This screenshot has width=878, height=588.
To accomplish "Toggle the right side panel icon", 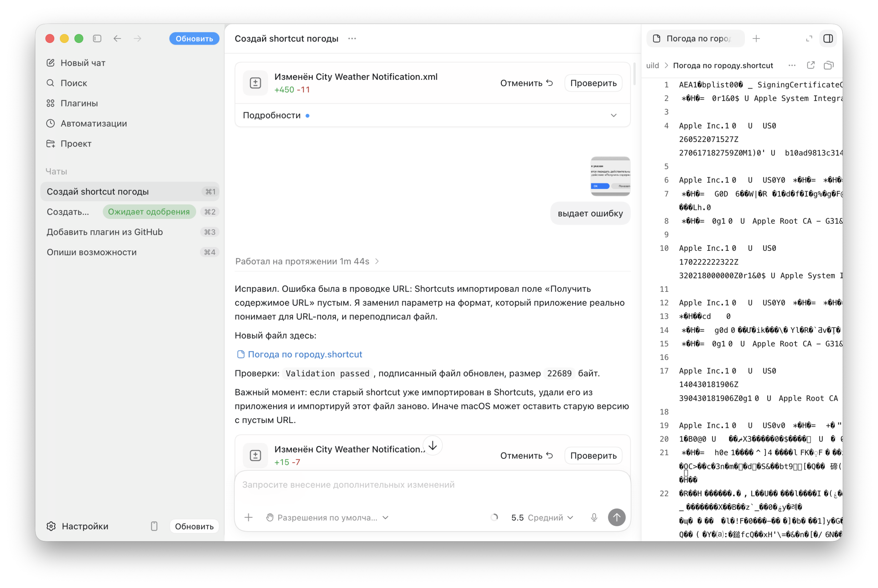I will [x=828, y=39].
